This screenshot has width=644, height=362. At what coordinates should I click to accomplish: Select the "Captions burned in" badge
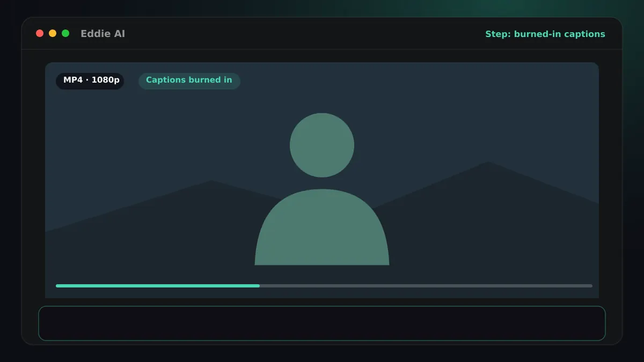click(189, 81)
